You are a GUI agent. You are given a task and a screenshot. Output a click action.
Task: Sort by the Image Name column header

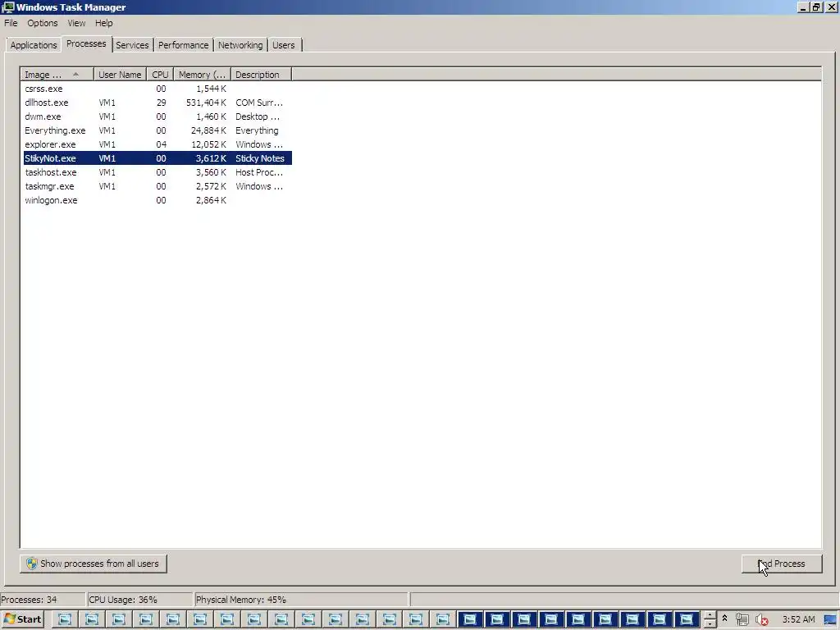(57, 75)
